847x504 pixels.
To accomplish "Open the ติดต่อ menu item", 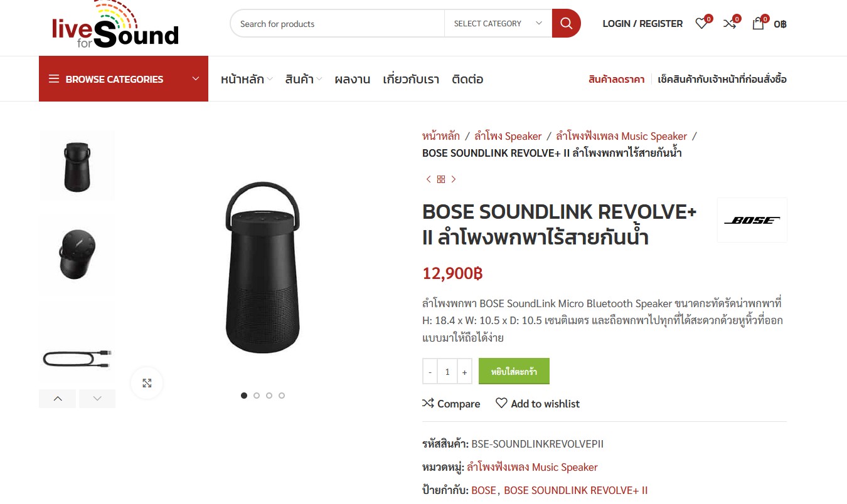I will pyautogui.click(x=467, y=80).
